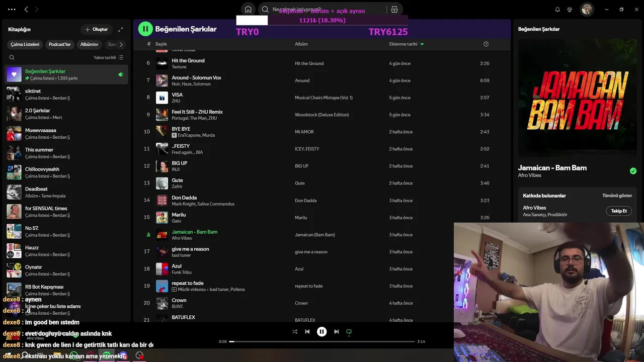Go back with the left arrow
The image size is (644, 362).
[26, 10]
